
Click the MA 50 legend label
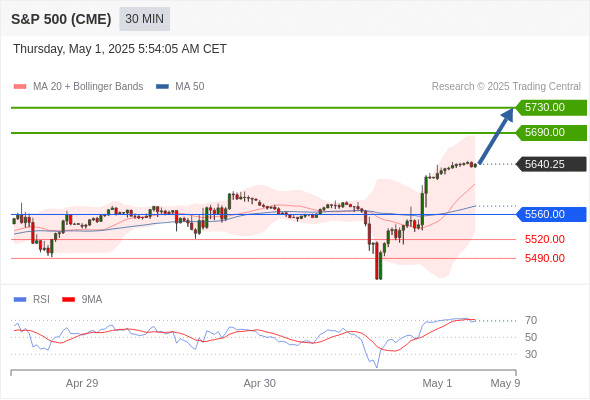[190, 87]
